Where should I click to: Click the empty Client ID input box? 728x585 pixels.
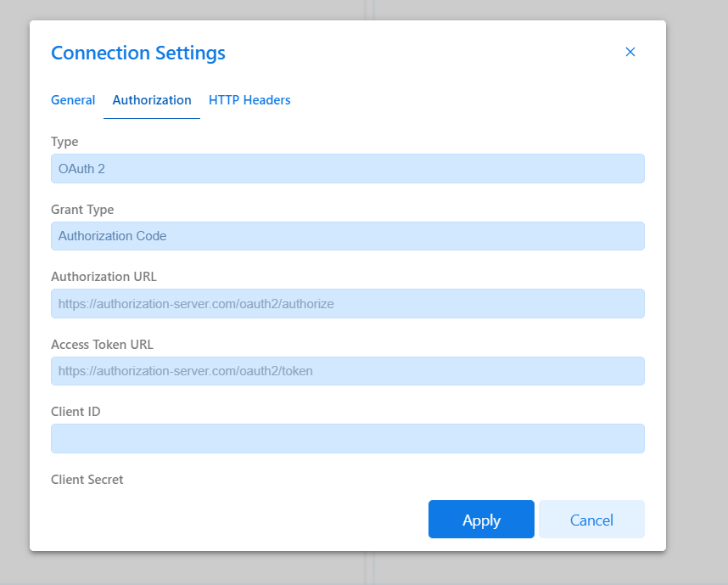[x=347, y=438]
